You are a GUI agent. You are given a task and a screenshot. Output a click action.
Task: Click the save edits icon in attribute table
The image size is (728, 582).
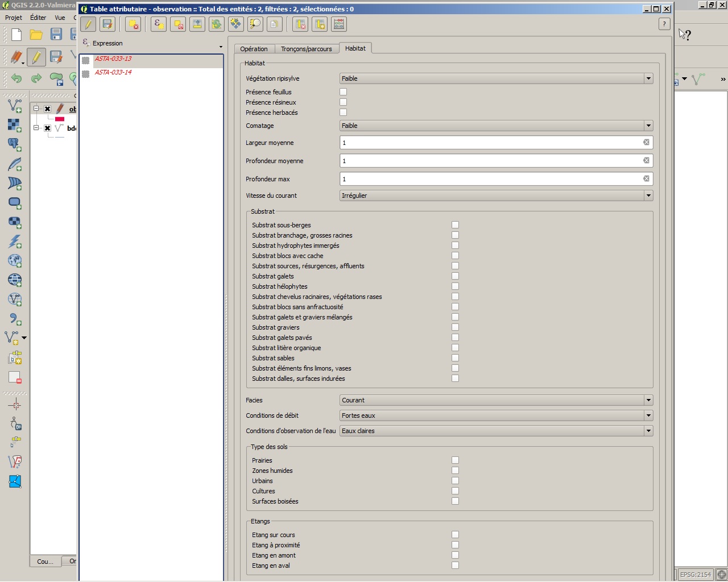(107, 24)
